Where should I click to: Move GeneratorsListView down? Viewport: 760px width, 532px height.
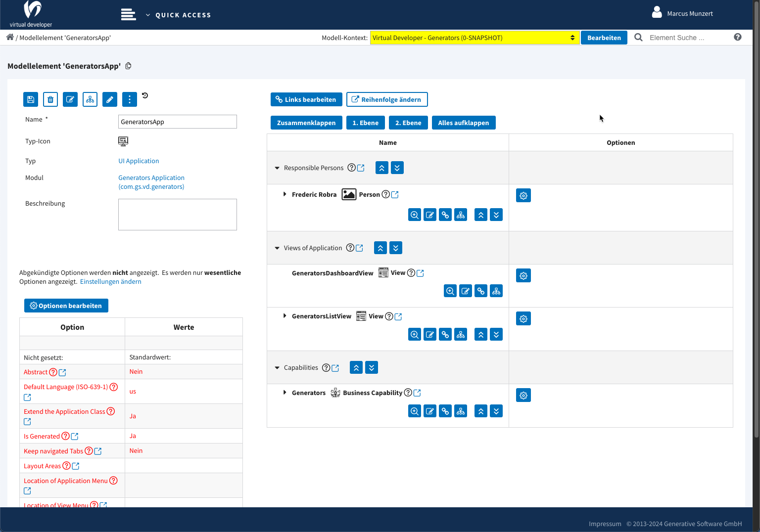496,334
